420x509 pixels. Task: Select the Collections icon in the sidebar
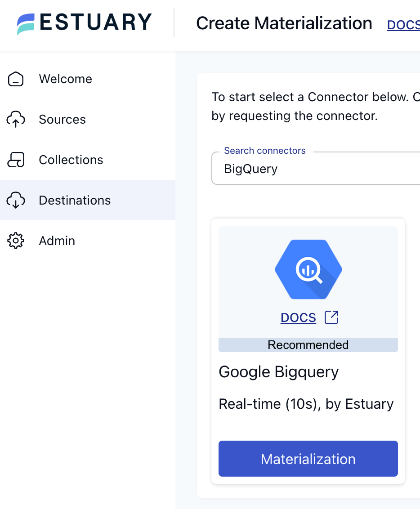(x=15, y=160)
